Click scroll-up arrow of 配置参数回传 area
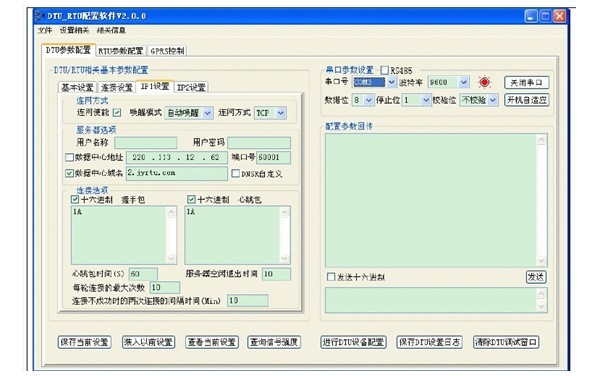 tap(542, 140)
